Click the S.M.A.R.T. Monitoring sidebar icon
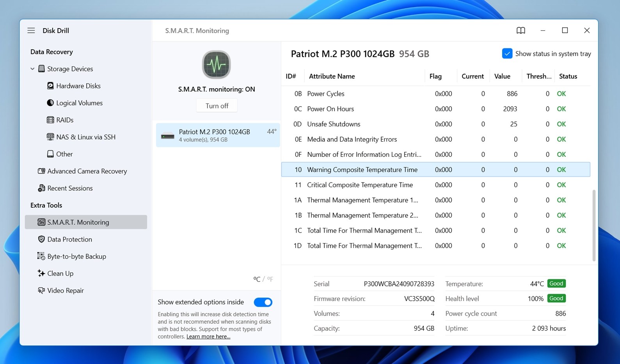The width and height of the screenshot is (620, 364). (x=41, y=222)
